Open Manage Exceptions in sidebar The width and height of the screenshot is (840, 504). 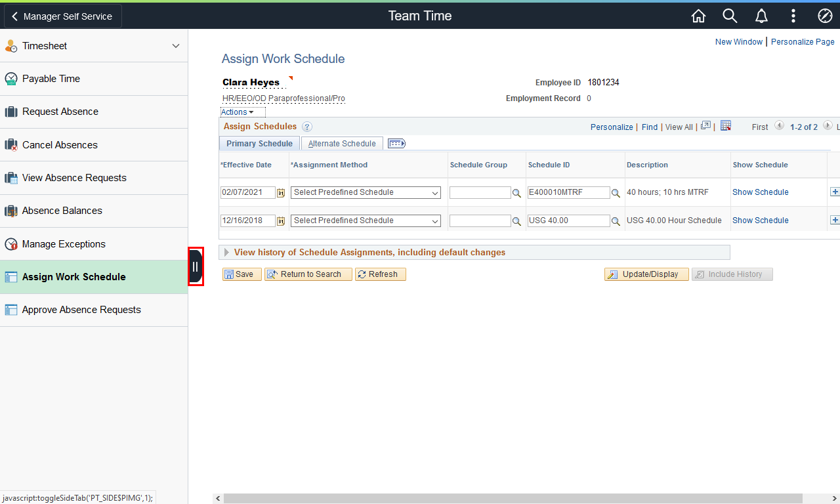click(94, 244)
